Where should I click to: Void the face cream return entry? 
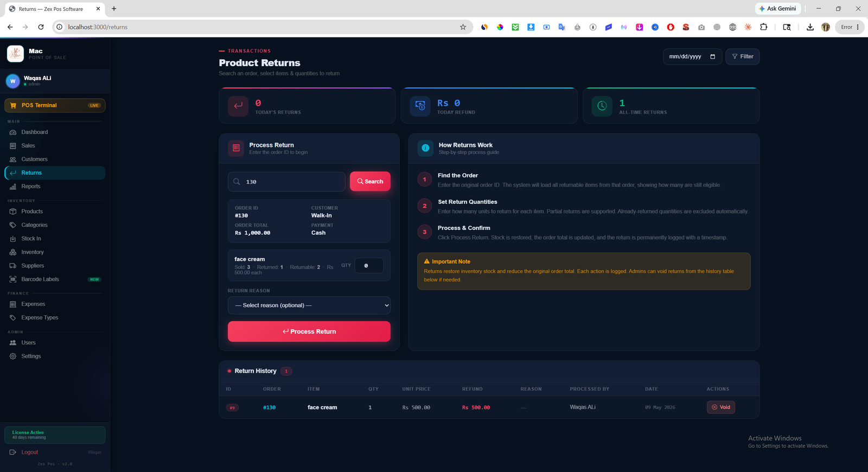721,407
